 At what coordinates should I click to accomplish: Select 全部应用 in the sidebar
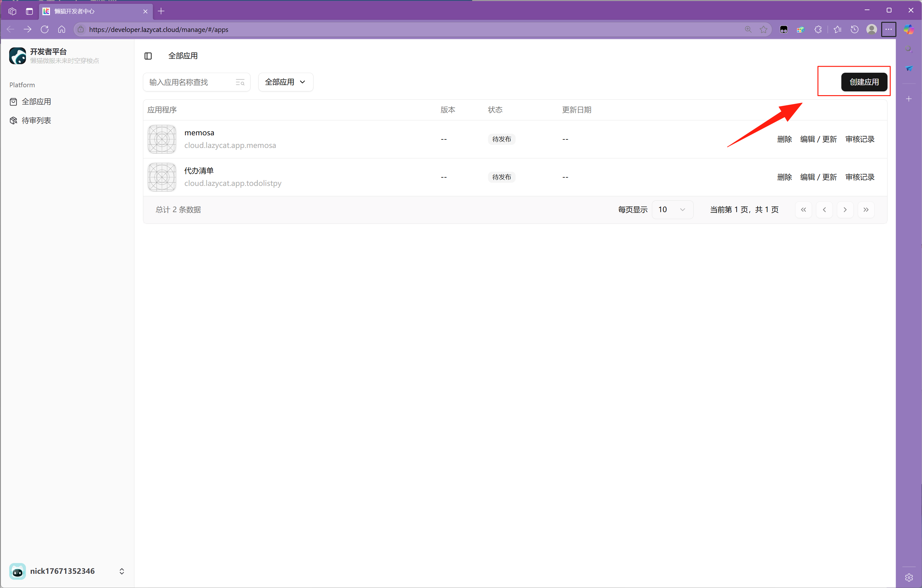tap(36, 102)
